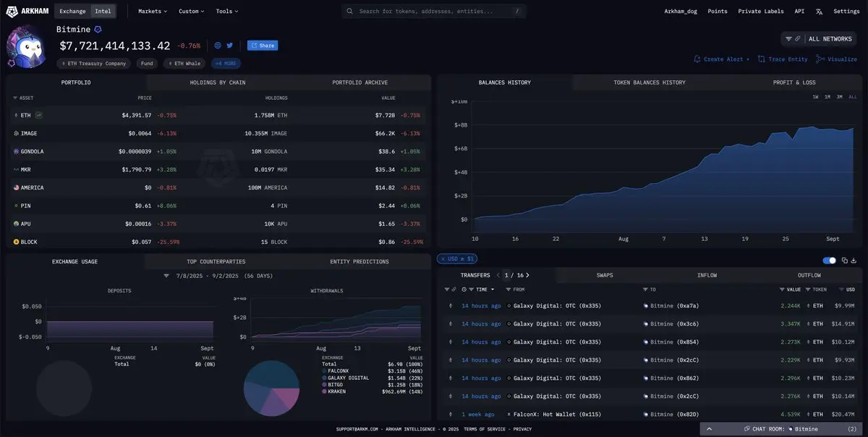The width and height of the screenshot is (868, 437).
Task: Open the Swaps tab
Action: click(605, 275)
